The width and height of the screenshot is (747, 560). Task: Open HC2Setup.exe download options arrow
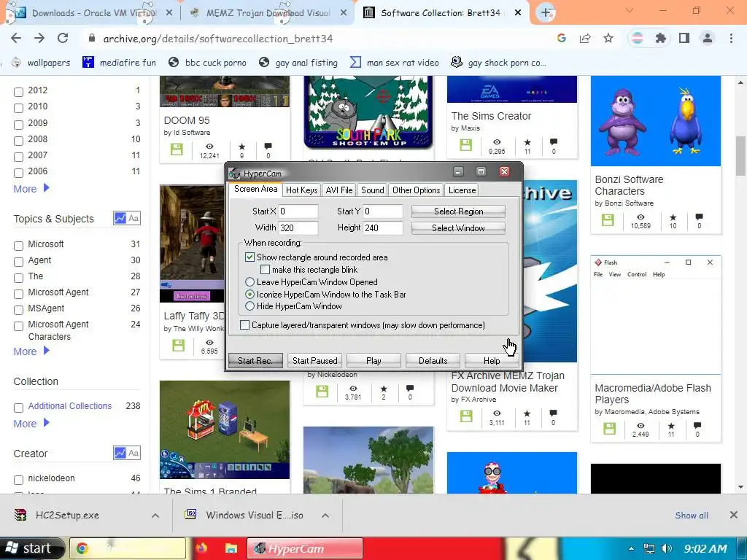click(155, 516)
